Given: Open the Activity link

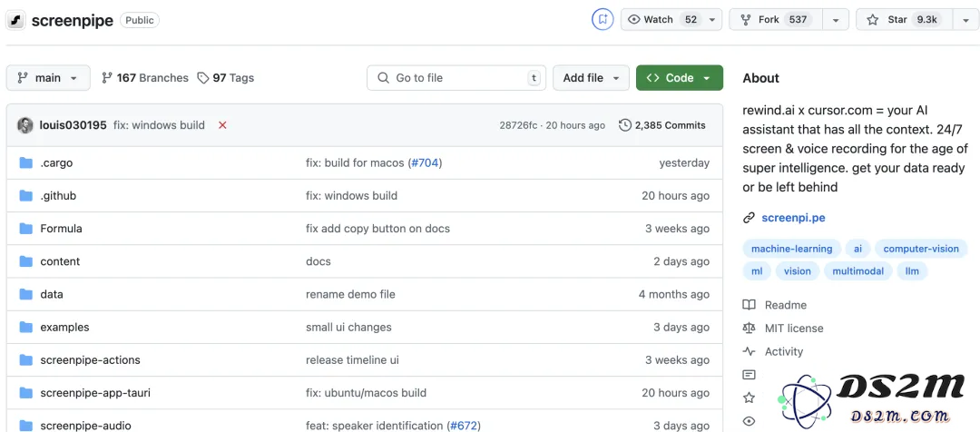Looking at the screenshot, I should tap(784, 351).
